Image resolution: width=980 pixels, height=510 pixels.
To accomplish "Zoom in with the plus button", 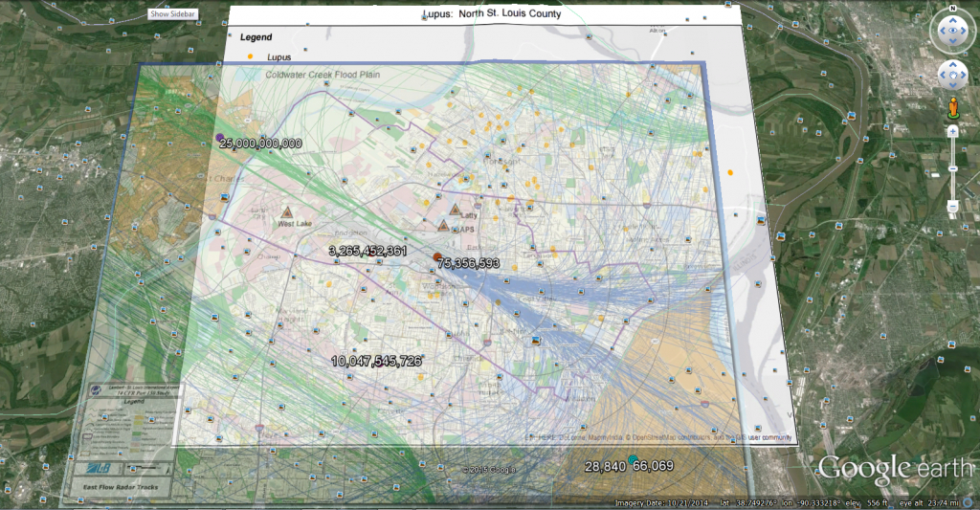I will (x=953, y=131).
